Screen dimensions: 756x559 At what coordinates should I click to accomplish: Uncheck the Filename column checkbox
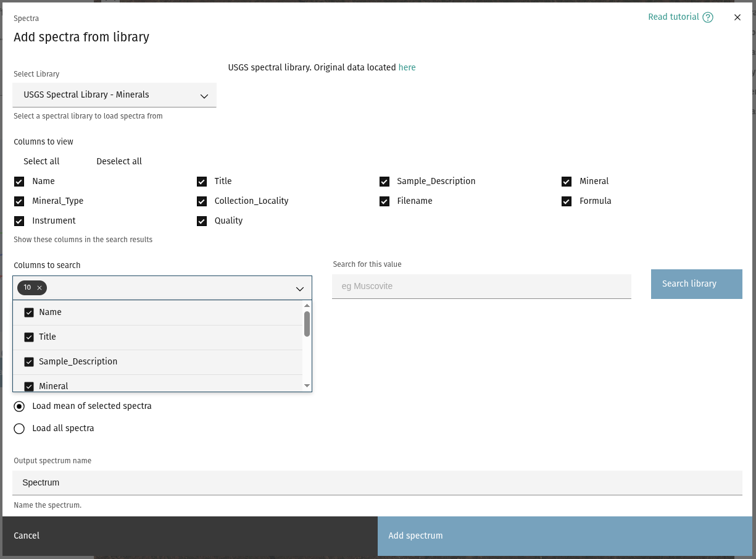pos(384,201)
